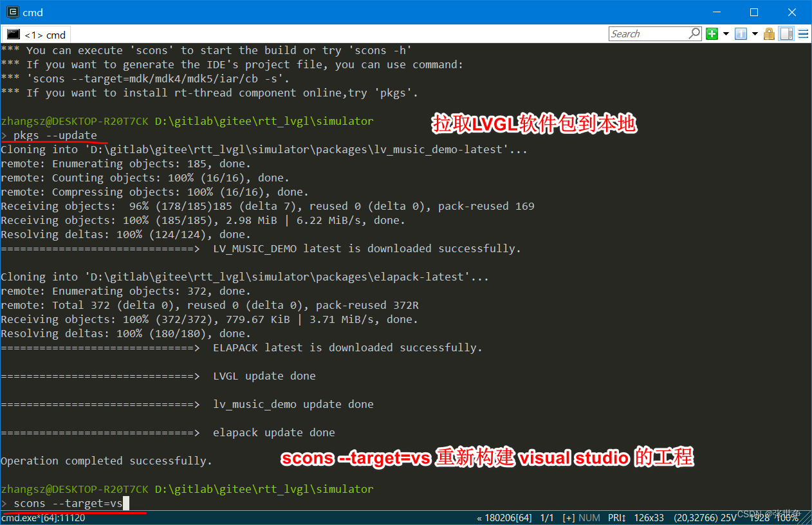Toggle NUM indicator in status bar
812x525 pixels.
point(589,518)
